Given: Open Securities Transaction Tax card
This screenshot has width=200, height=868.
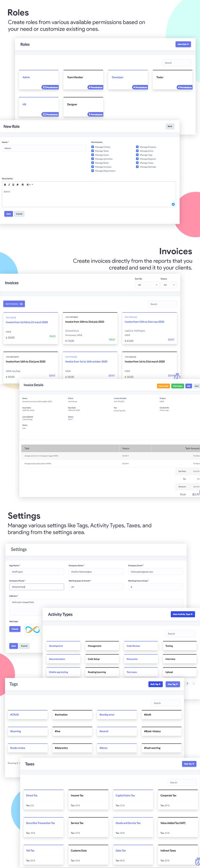Looking at the screenshot, I should [x=44, y=827].
